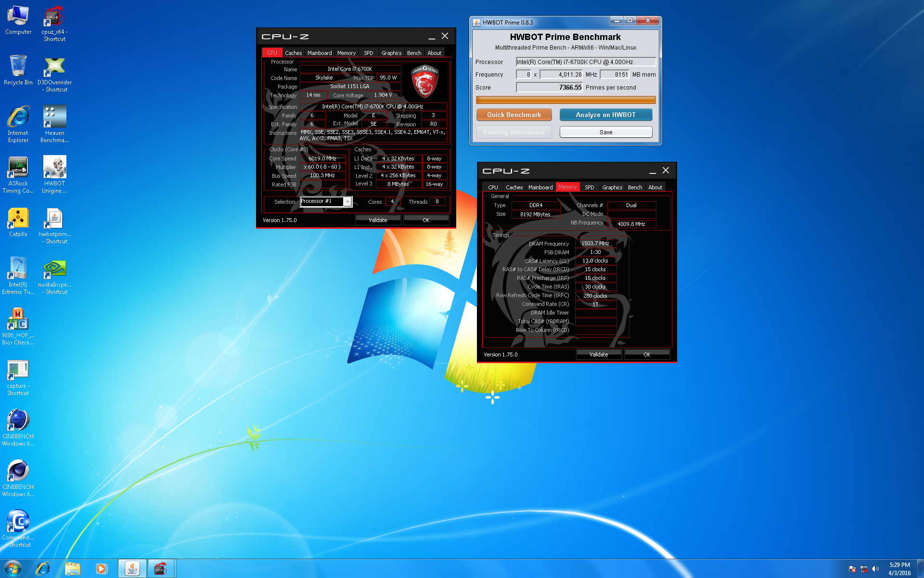Open the Computer desktop icon

[x=18, y=20]
